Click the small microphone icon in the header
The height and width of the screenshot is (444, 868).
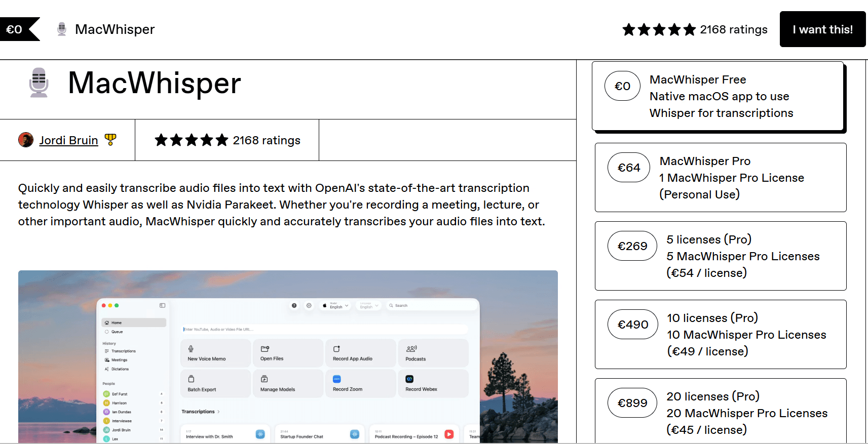(x=62, y=29)
